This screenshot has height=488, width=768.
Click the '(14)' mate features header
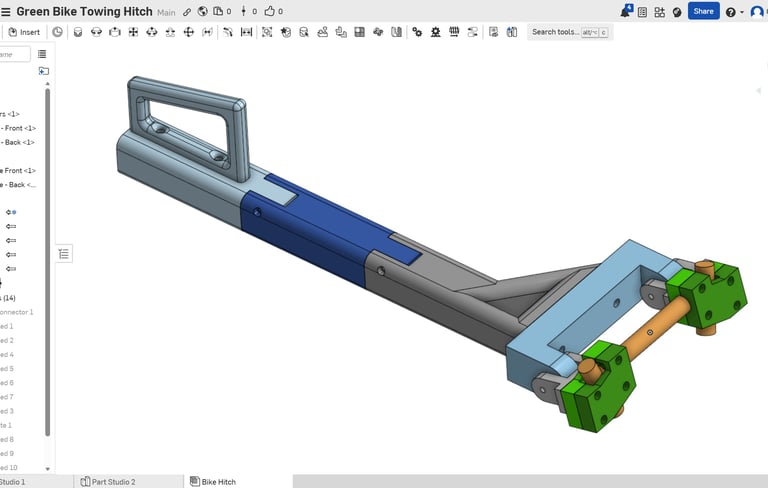[8, 298]
